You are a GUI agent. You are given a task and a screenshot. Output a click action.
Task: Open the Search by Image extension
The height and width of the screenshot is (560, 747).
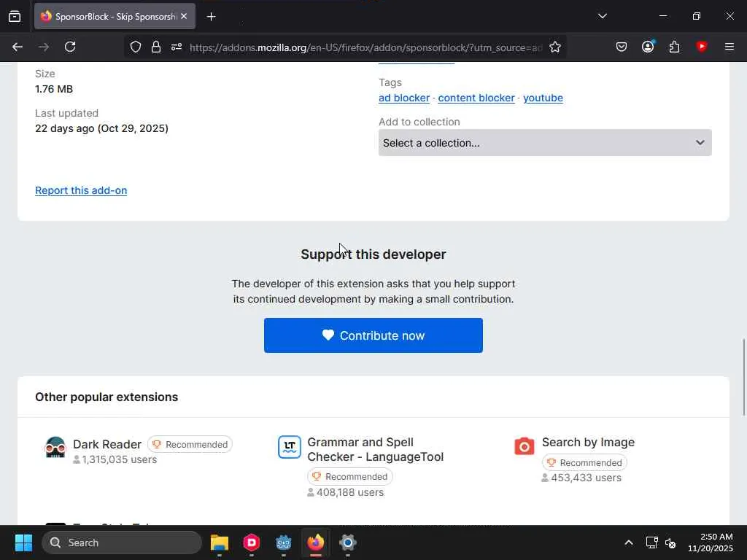(x=589, y=443)
